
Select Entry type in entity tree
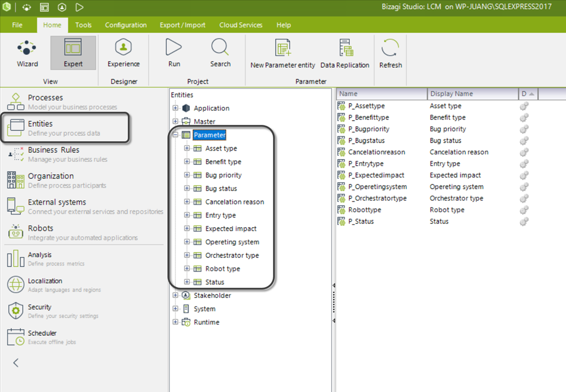220,215
